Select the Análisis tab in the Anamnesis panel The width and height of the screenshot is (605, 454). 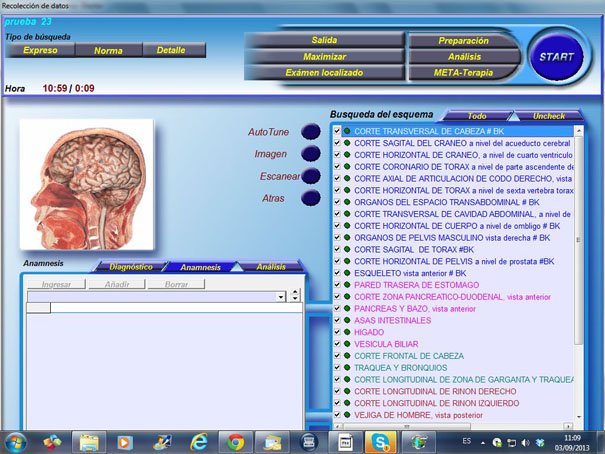270,267
